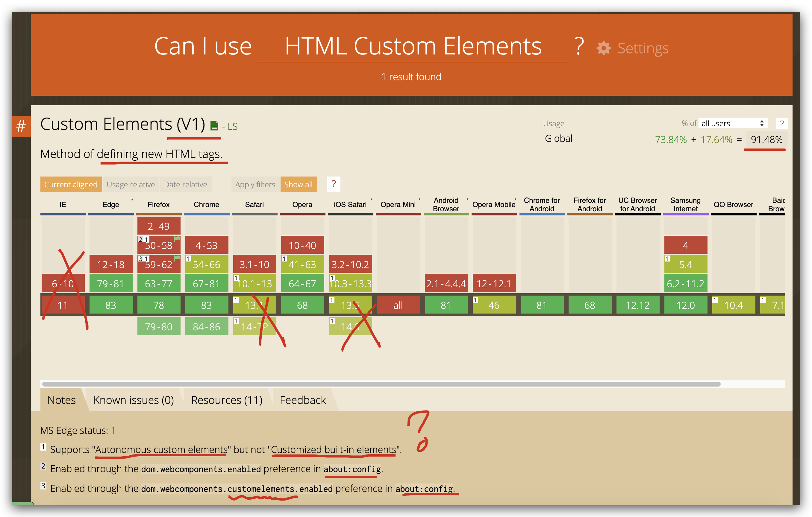Open MS Edge status link '1'
812x517 pixels.
click(x=113, y=430)
